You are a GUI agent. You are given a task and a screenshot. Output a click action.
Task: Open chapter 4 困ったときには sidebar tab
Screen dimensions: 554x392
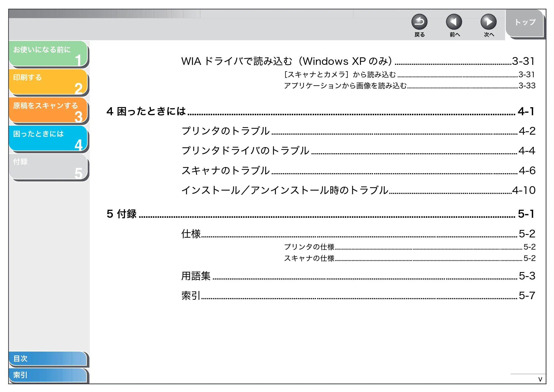[x=48, y=138]
